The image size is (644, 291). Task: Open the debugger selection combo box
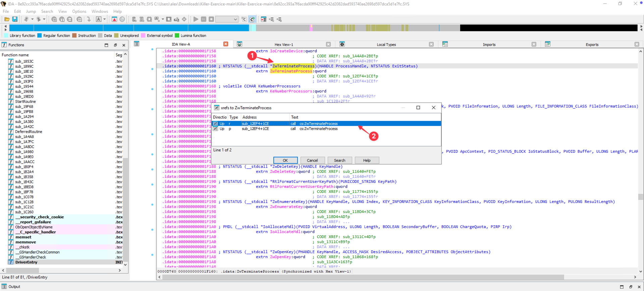coord(227,19)
